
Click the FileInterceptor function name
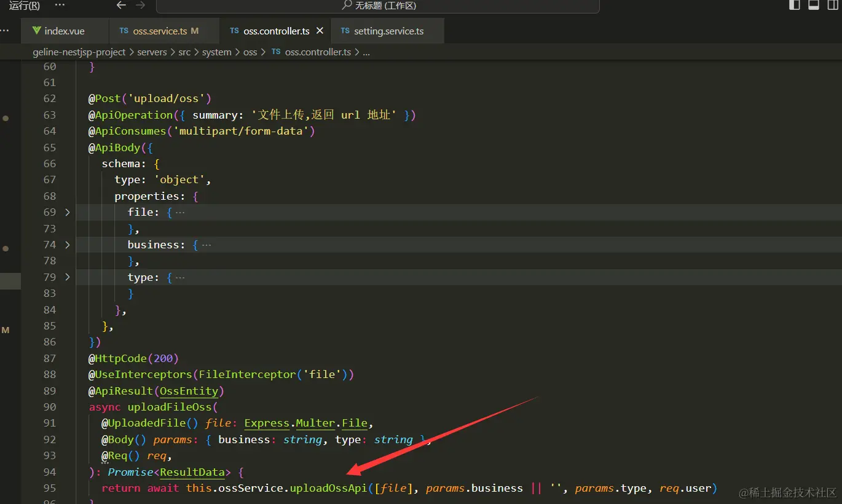[247, 374]
